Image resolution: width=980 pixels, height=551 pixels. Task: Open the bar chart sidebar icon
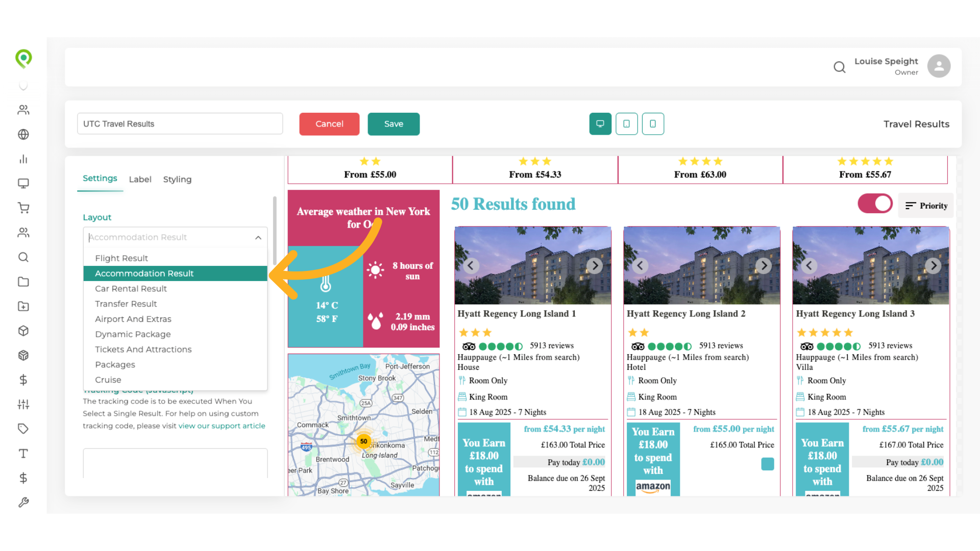(23, 159)
